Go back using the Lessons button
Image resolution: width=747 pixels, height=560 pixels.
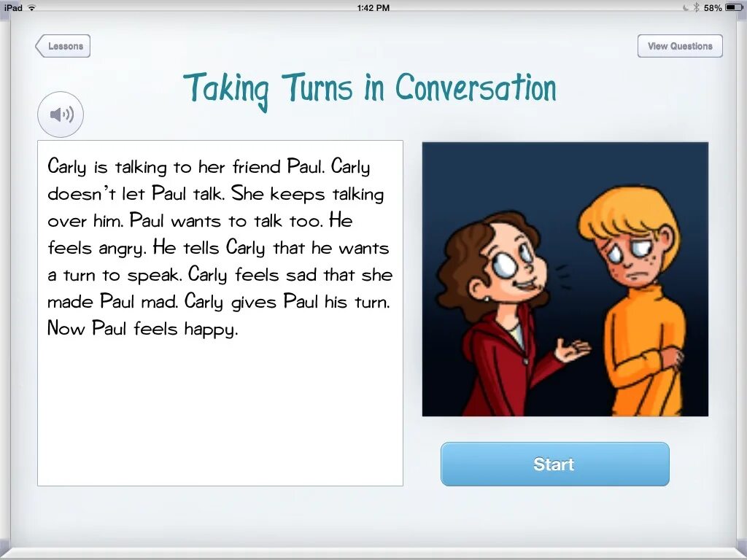63,46
